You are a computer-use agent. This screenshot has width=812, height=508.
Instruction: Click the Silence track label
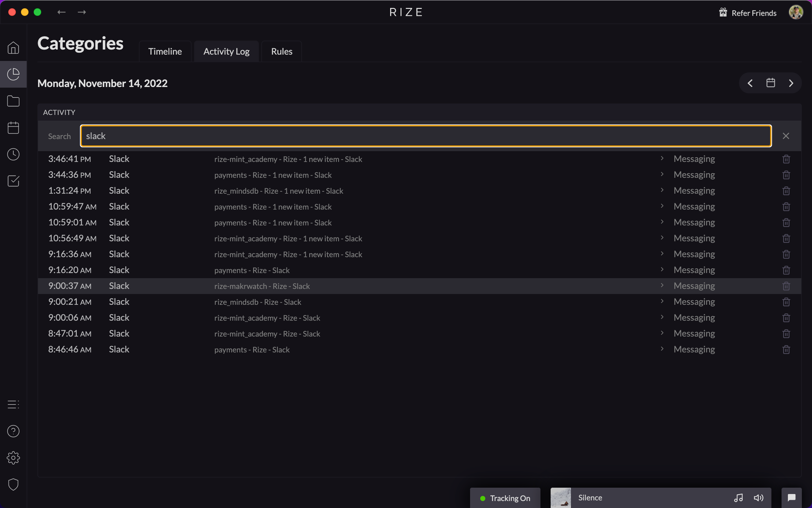[590, 498]
